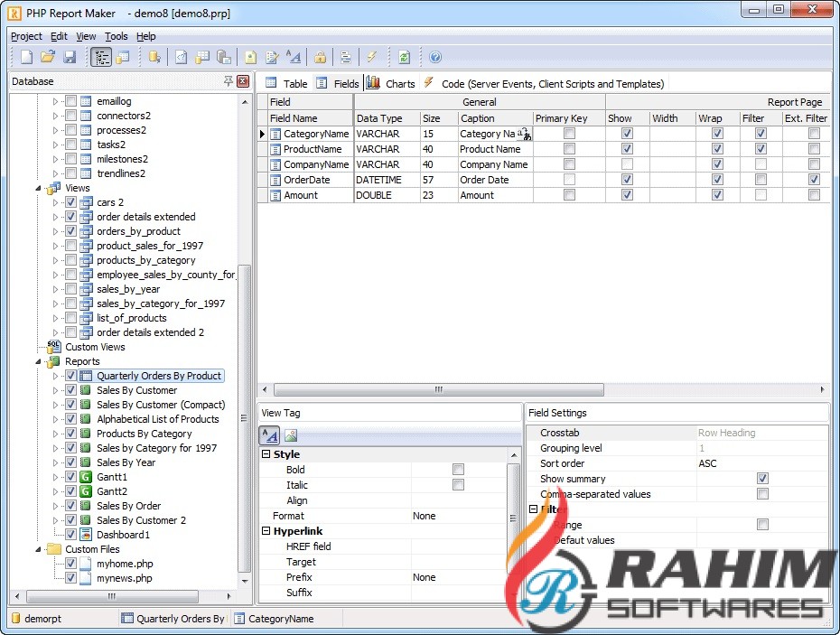Image resolution: width=840 pixels, height=635 pixels.
Task: Close the Database panel with red X
Action: point(243,81)
